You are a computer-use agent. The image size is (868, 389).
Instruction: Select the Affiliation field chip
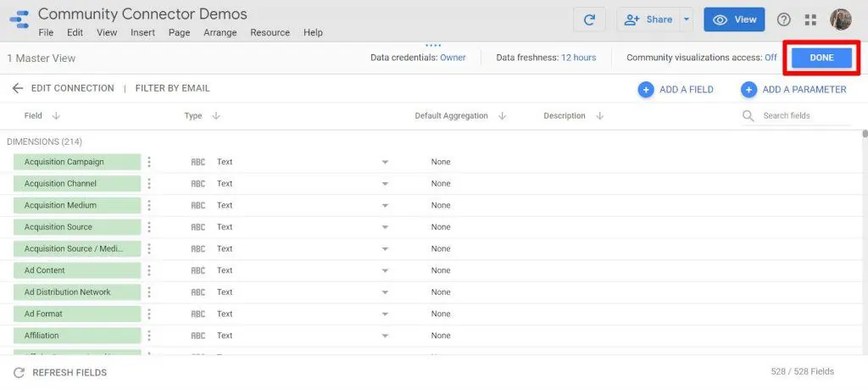click(x=77, y=336)
